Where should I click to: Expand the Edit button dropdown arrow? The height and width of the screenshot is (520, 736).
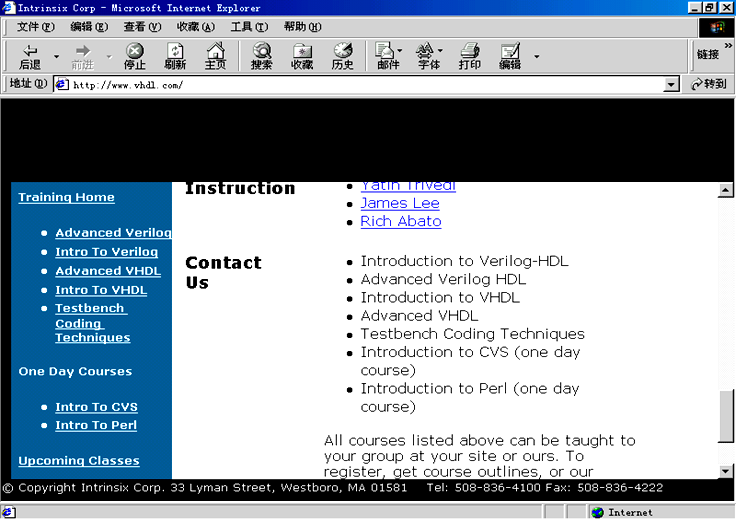(x=537, y=57)
